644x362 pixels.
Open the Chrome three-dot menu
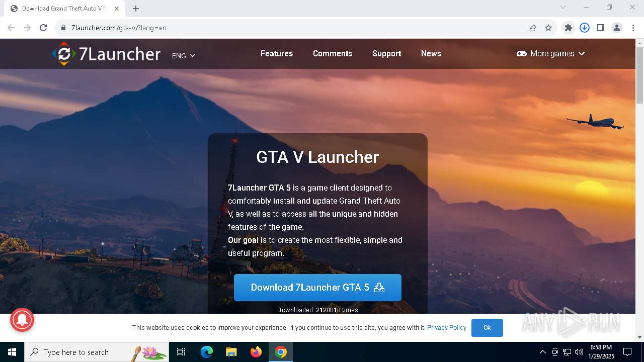click(633, 28)
